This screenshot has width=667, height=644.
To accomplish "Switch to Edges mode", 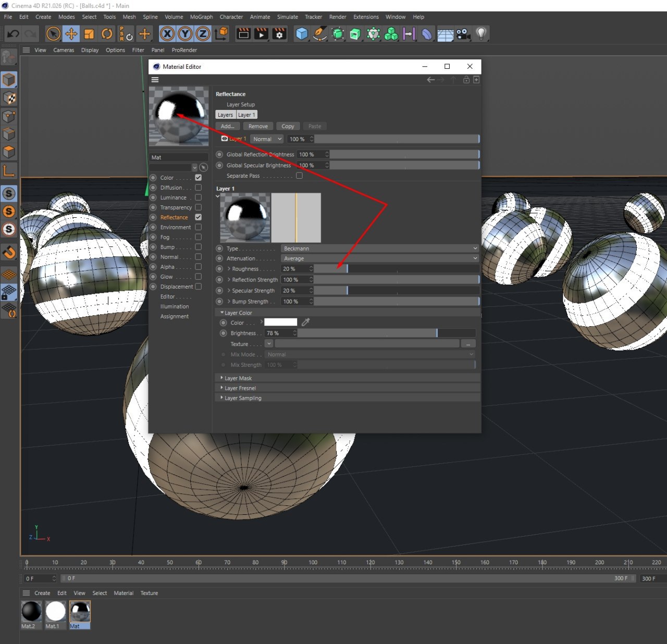I will [x=9, y=134].
